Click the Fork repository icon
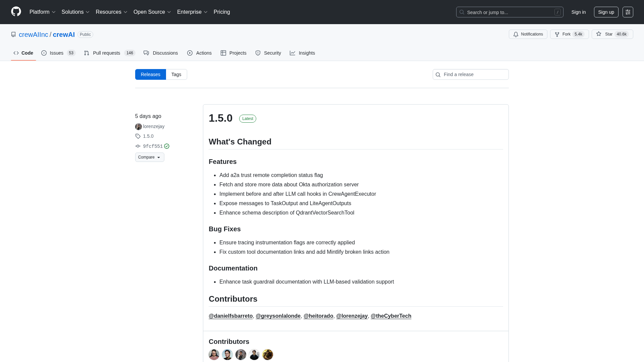 pyautogui.click(x=557, y=34)
